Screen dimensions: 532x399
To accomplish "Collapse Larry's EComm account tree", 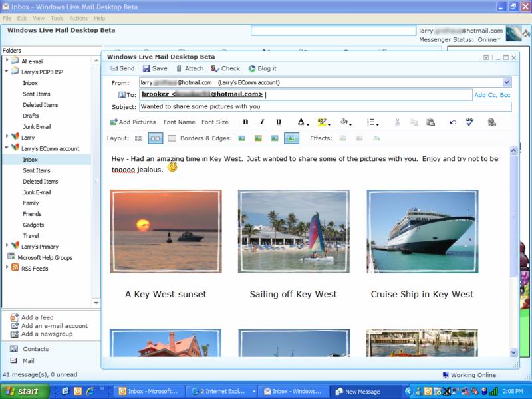I will tap(7, 148).
